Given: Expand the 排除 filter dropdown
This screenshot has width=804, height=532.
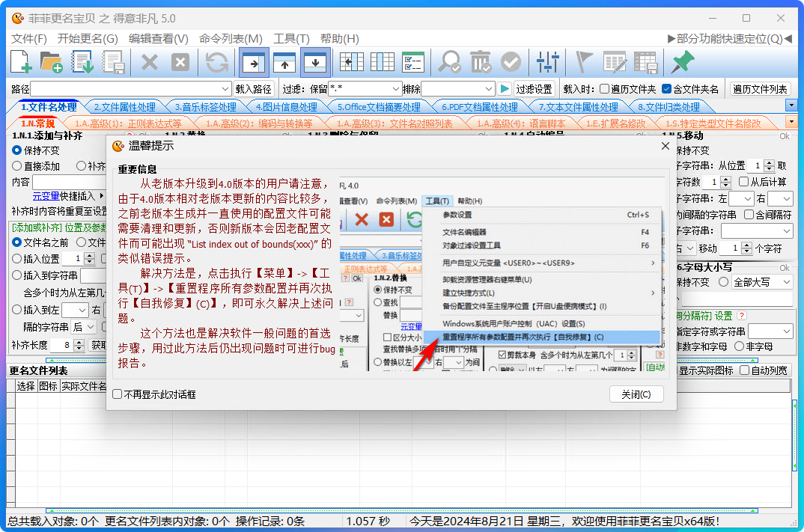Looking at the screenshot, I should click(x=489, y=89).
